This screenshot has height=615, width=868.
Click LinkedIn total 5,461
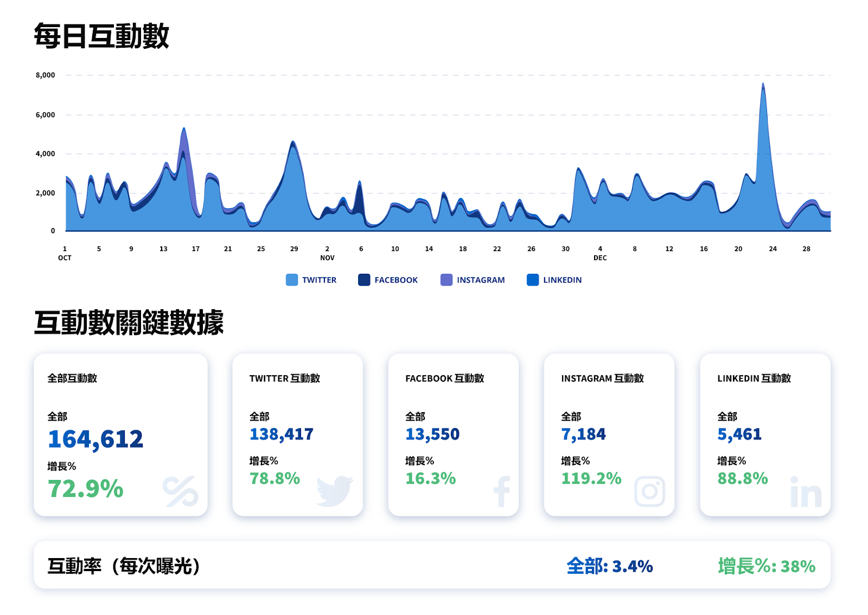pyautogui.click(x=739, y=434)
